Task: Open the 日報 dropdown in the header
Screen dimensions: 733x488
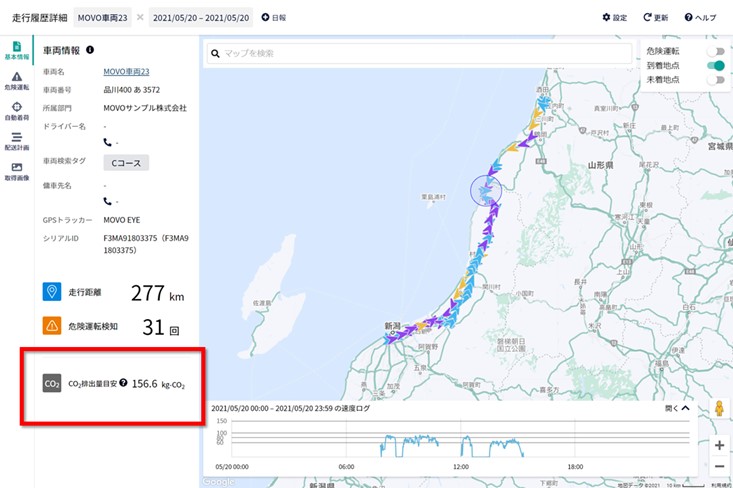Action: [x=273, y=18]
